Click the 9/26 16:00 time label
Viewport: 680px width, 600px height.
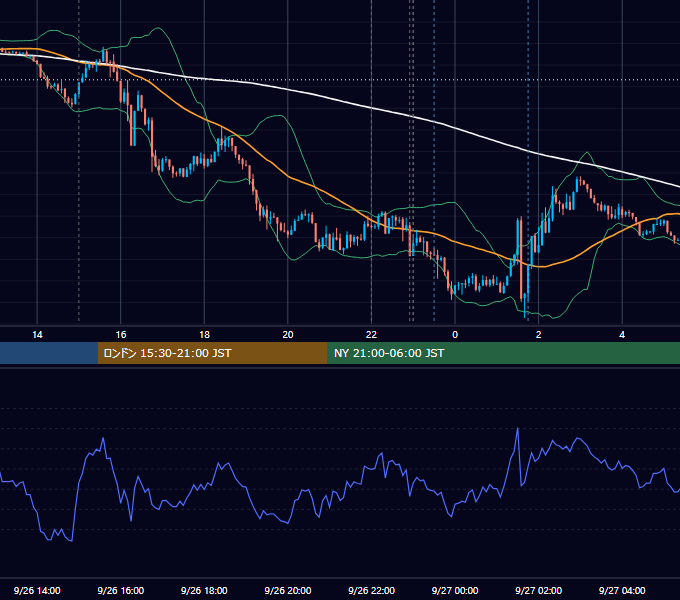pyautogui.click(x=121, y=590)
